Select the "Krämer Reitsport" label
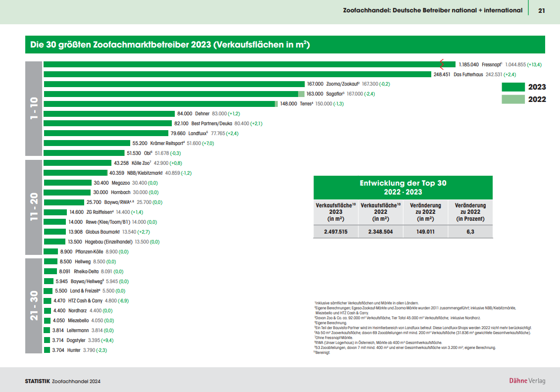The image size is (560, 392). [167, 144]
